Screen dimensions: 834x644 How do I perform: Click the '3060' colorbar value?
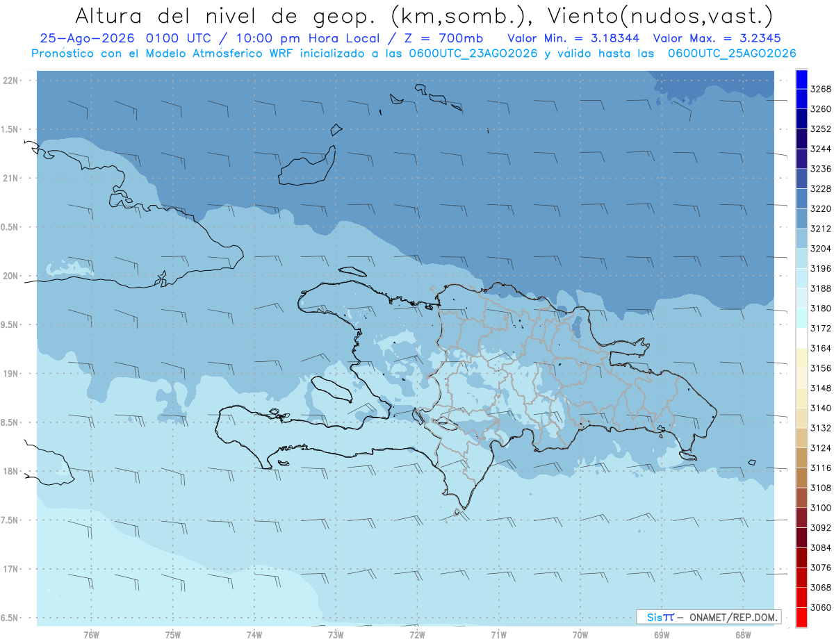821,607
